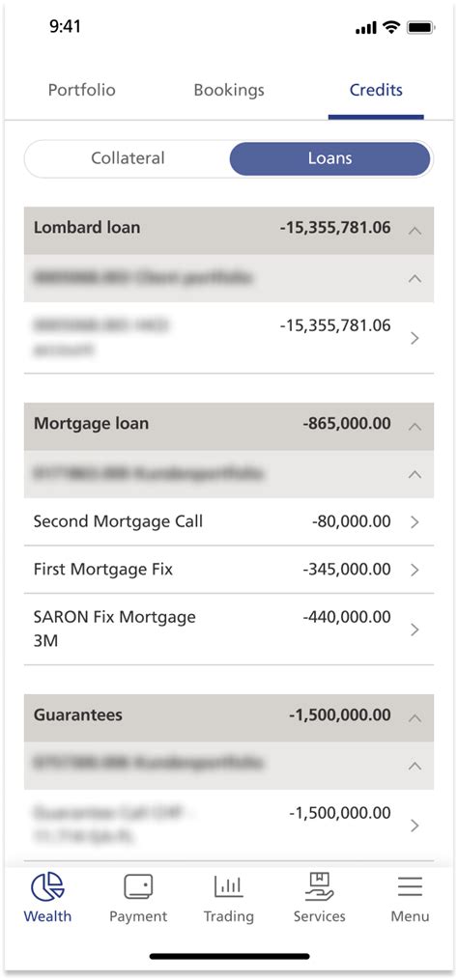Select the Services hand icon
Viewport: 458px width, 980px height.
coord(319,887)
